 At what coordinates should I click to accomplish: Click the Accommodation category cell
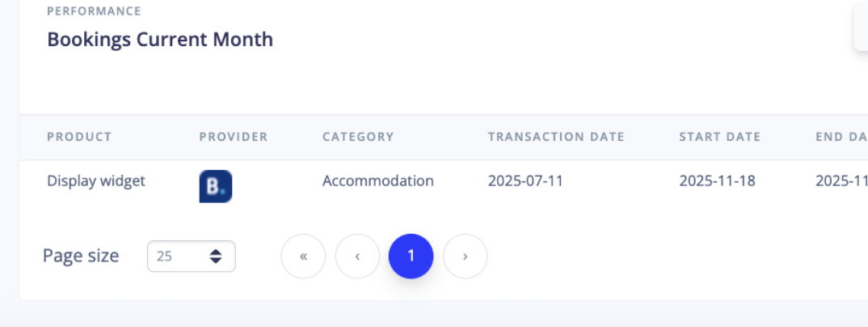[377, 180]
